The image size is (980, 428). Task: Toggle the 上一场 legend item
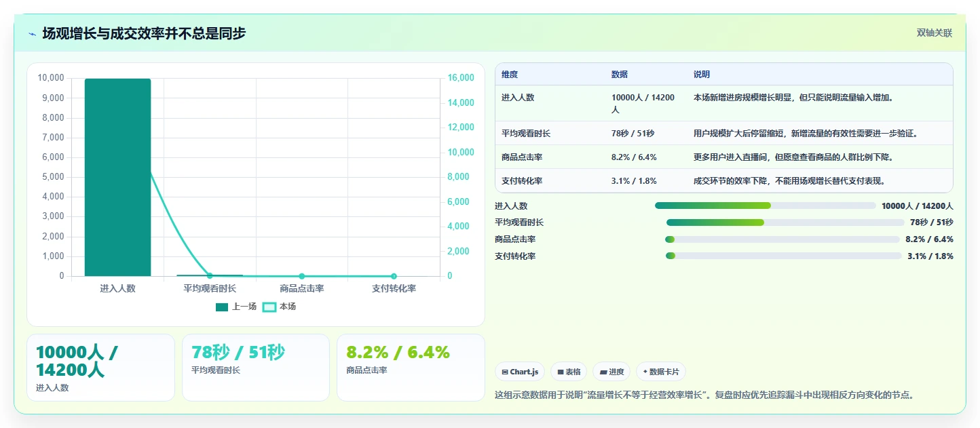(236, 307)
